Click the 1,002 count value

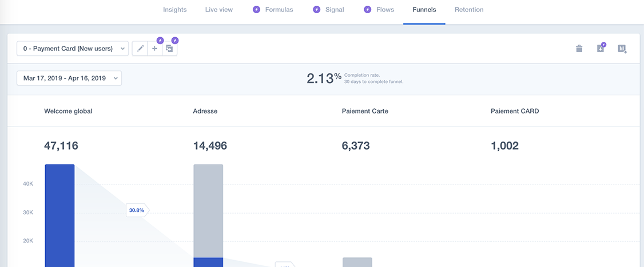click(504, 146)
